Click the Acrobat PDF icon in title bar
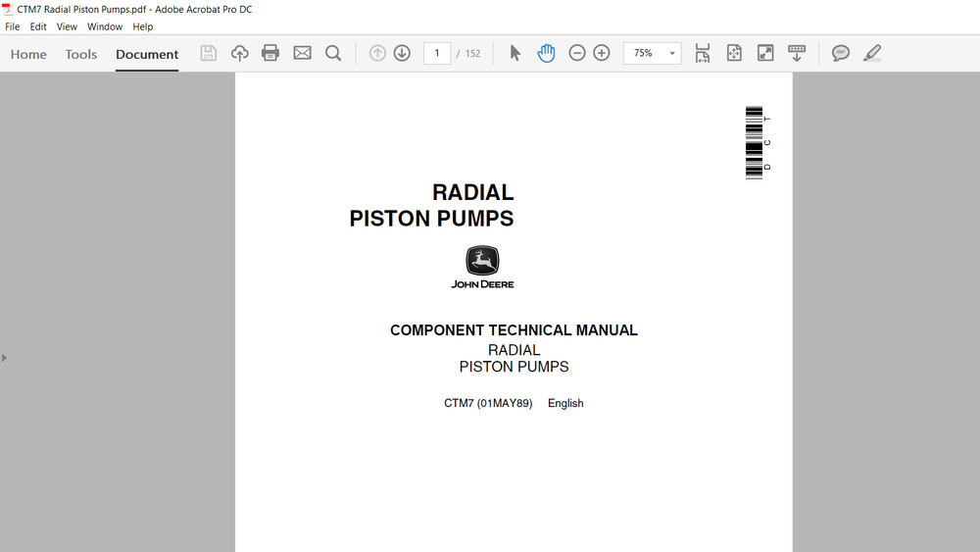This screenshot has width=980, height=552. (x=8, y=10)
